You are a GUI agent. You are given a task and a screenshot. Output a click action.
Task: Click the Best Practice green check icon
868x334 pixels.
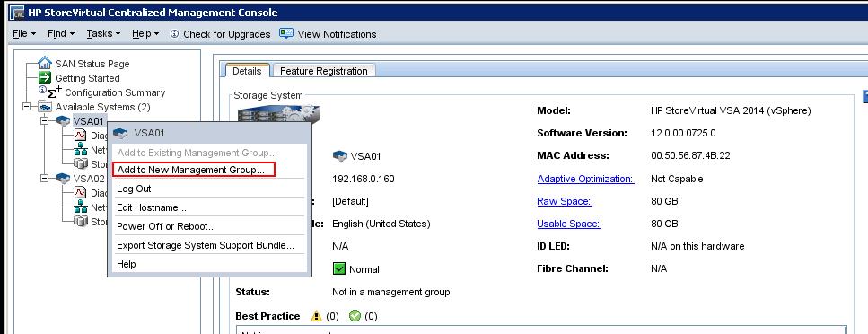tap(355, 316)
